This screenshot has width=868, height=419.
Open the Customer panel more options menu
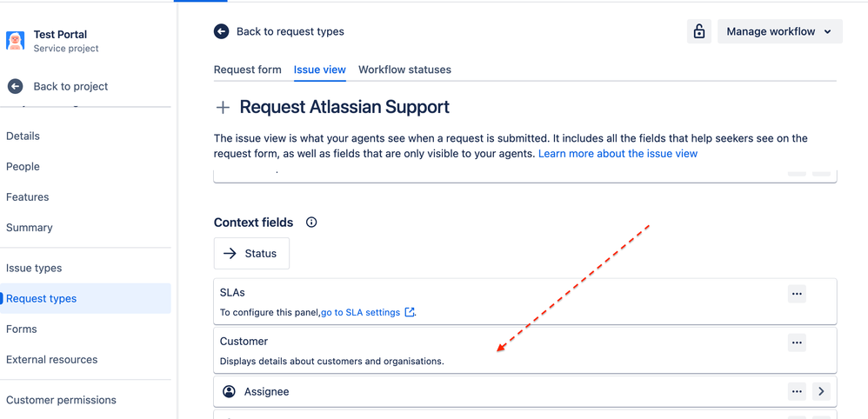[797, 343]
